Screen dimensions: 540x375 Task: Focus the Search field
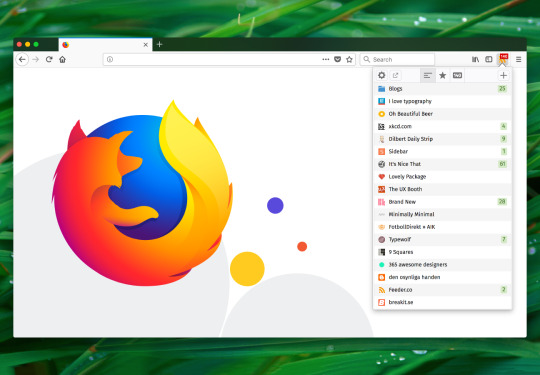coord(397,59)
